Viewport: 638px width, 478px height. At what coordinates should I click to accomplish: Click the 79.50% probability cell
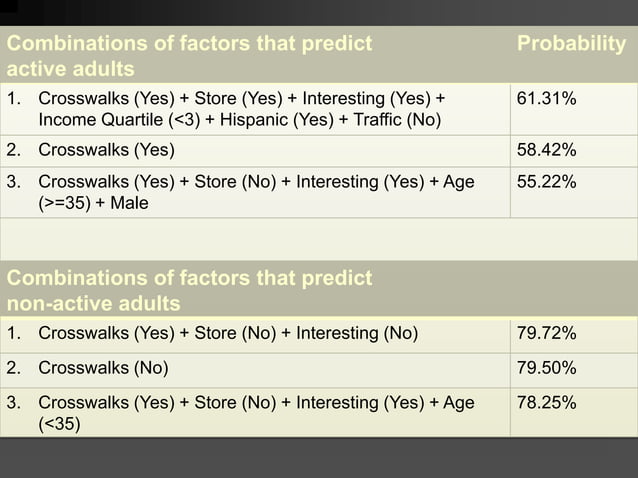[546, 368]
